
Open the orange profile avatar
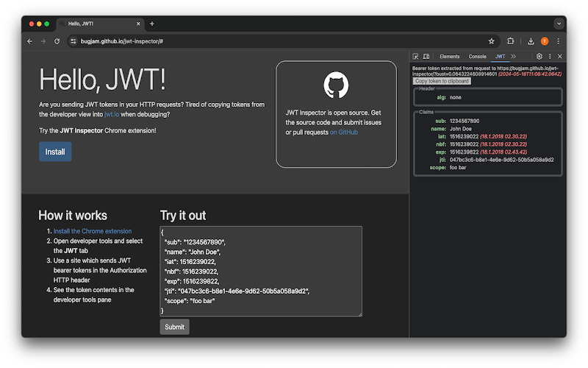(x=545, y=41)
